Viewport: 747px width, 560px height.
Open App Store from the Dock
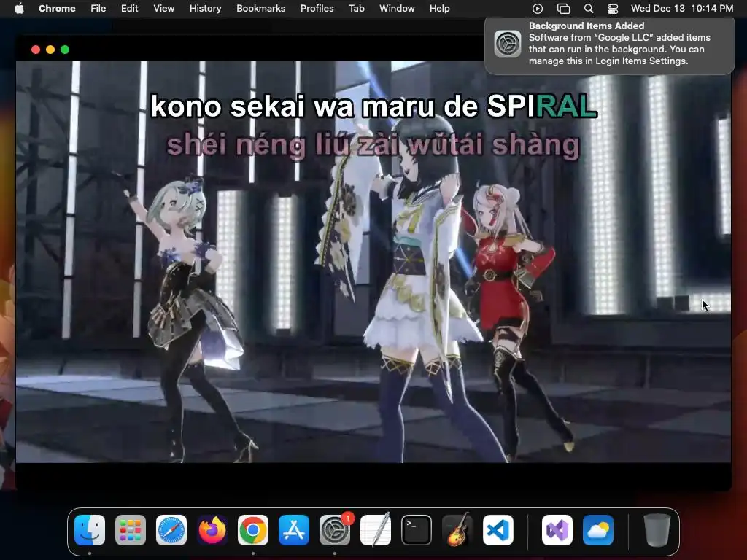point(294,530)
